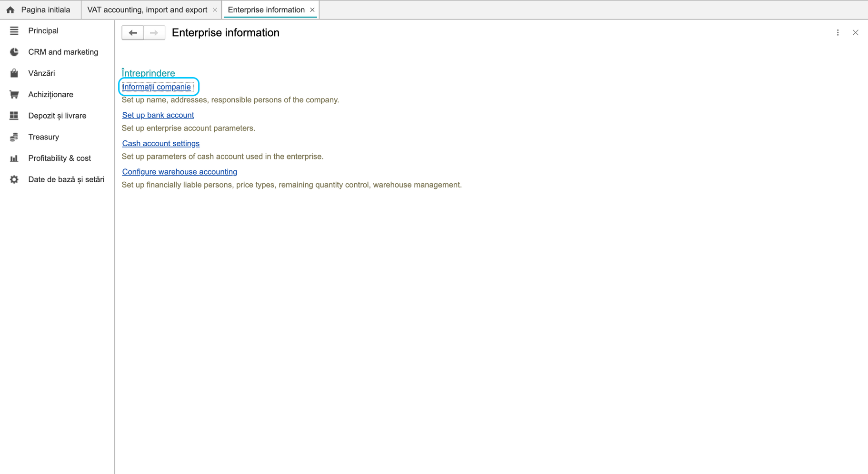This screenshot has width=868, height=474.
Task: Click the Date de bază și setări gear icon
Action: tap(14, 179)
